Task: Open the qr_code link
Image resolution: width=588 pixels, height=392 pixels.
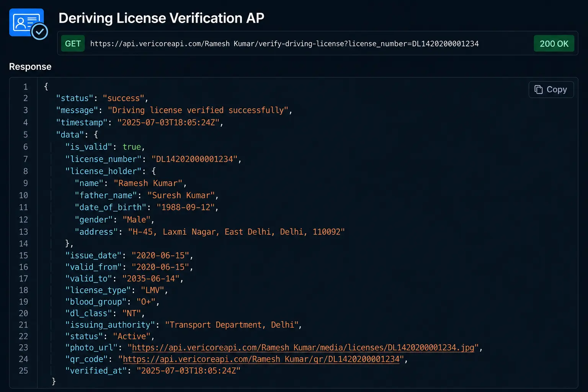Action: click(x=261, y=359)
